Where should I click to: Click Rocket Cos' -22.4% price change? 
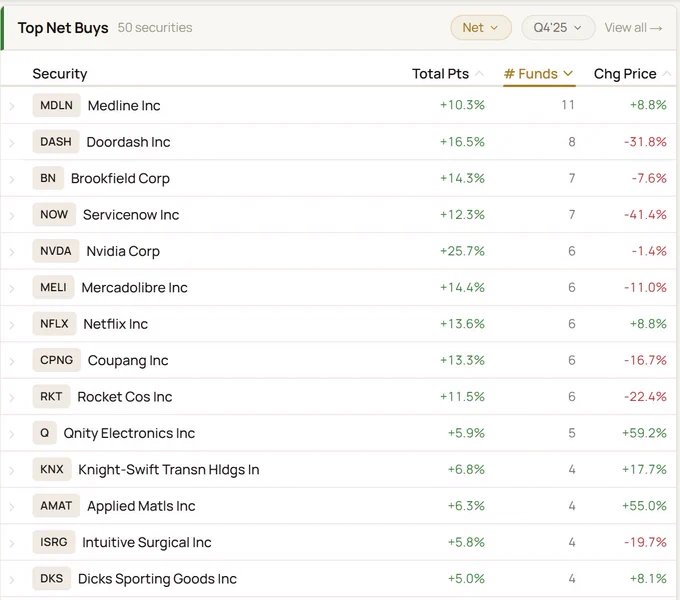pos(645,397)
